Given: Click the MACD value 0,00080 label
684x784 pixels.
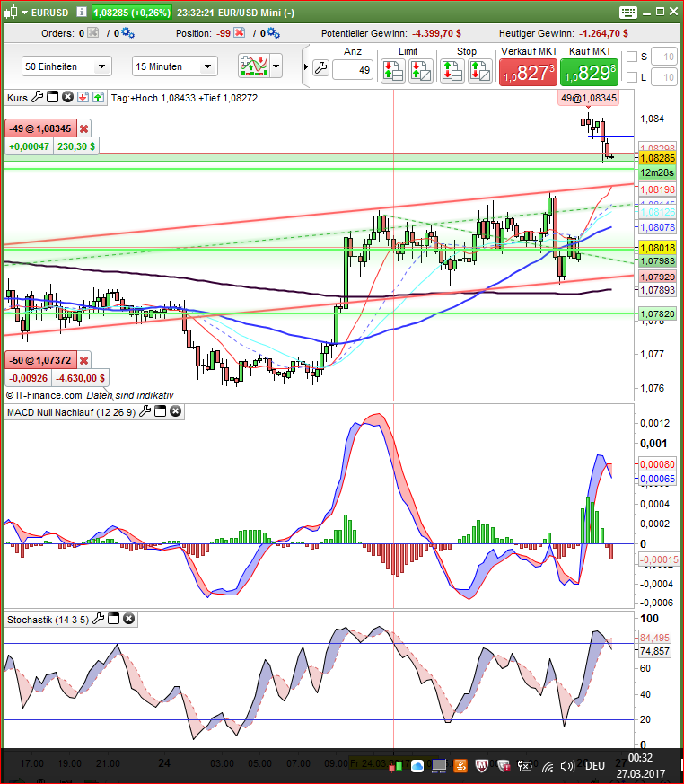Looking at the screenshot, I should click(x=657, y=464).
